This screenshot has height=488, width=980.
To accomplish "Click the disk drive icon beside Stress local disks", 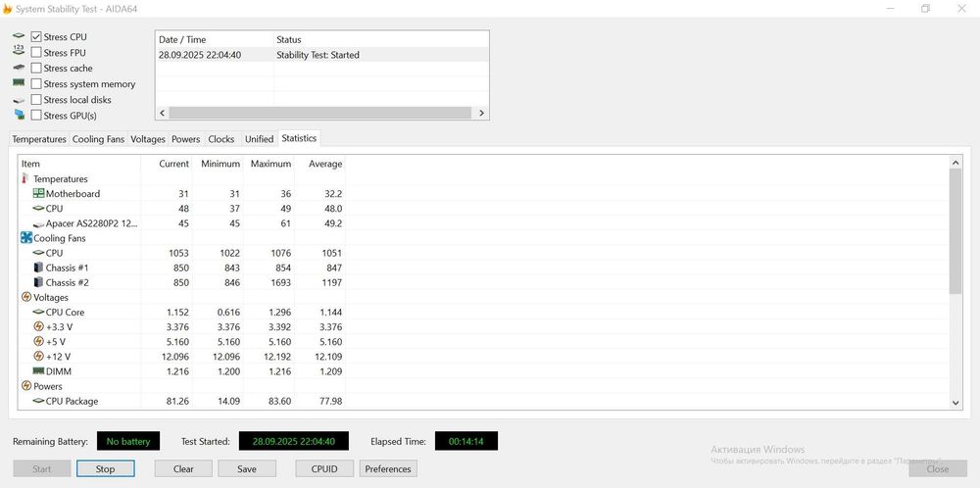I will click(x=19, y=100).
